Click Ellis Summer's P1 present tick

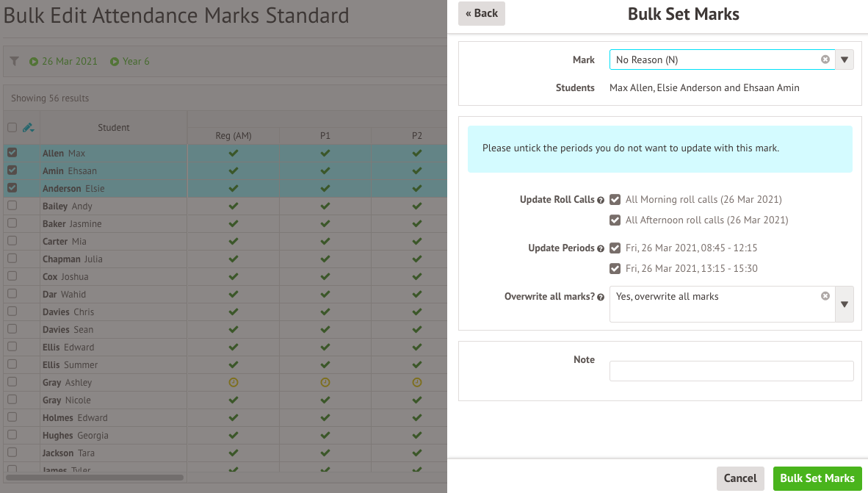click(325, 364)
